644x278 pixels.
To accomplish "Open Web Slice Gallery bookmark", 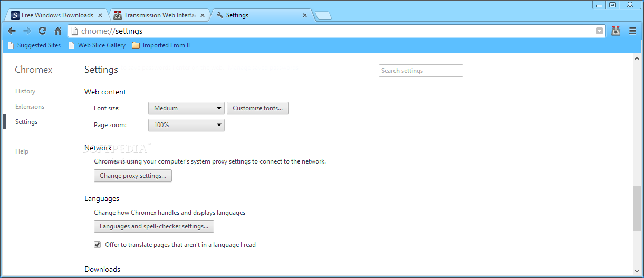I will point(97,45).
